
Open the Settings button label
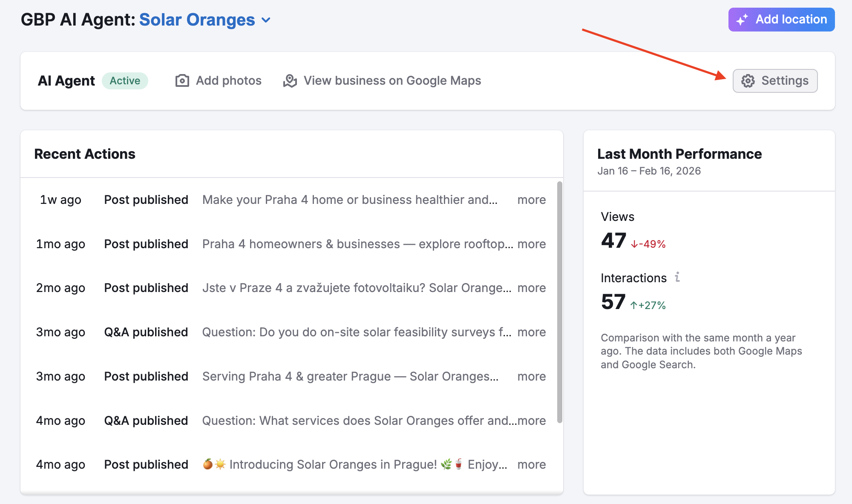click(x=785, y=80)
